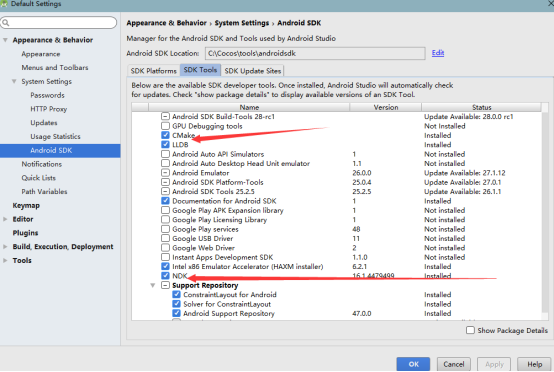Screen dimensions: 554x372
Task: Check Android Auto Desktop Head Unit emulator
Action: pos(165,163)
